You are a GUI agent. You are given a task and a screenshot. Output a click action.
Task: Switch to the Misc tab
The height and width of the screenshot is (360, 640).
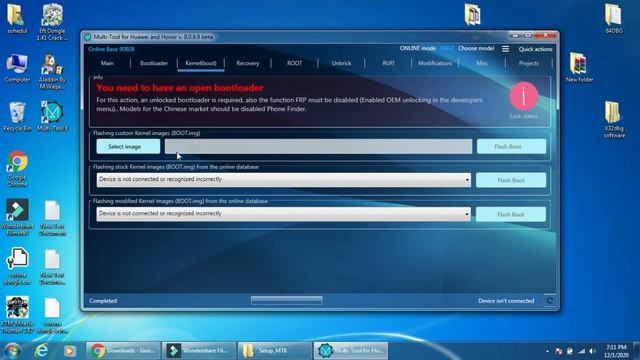(482, 63)
